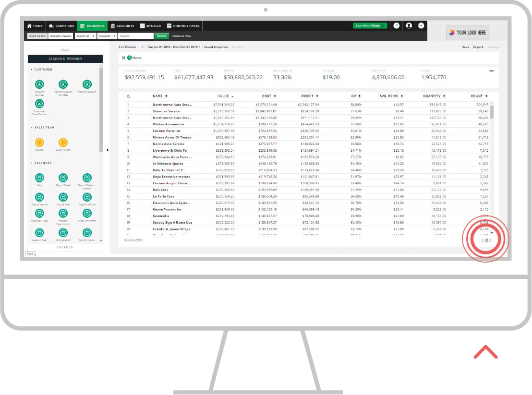The width and height of the screenshot is (532, 395).
Task: Open the Campaigns menu
Action: point(61,26)
